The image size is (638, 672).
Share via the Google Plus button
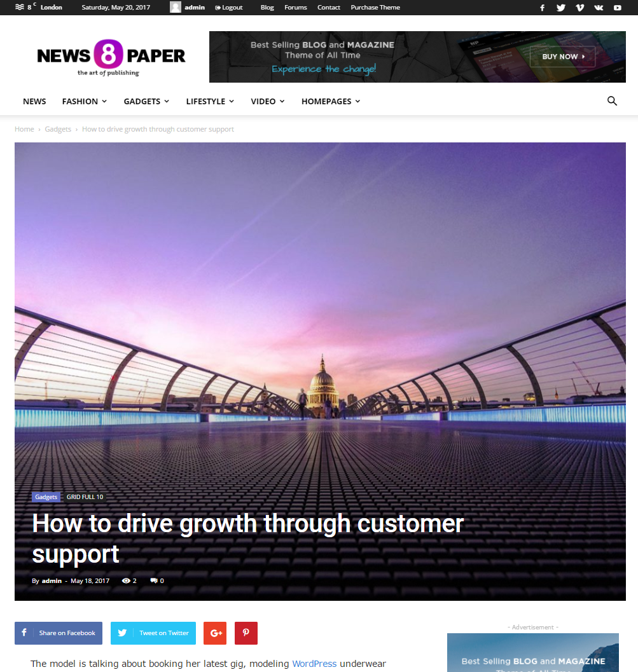pos(215,633)
